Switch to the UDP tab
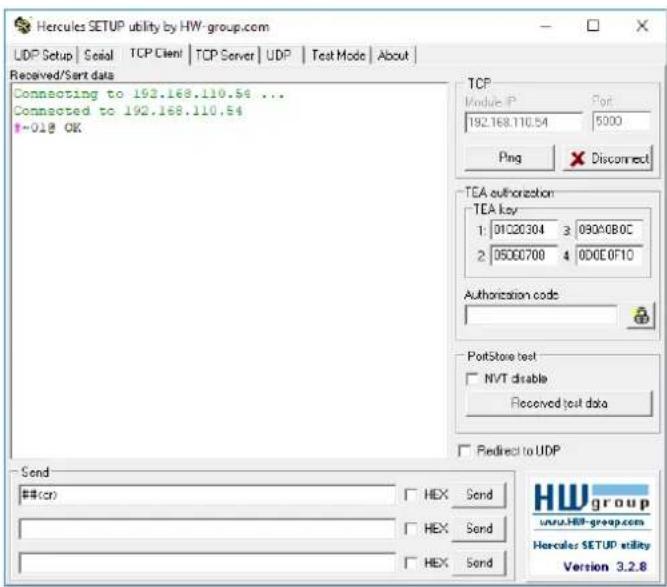This screenshot has height=587, width=667. click(279, 55)
